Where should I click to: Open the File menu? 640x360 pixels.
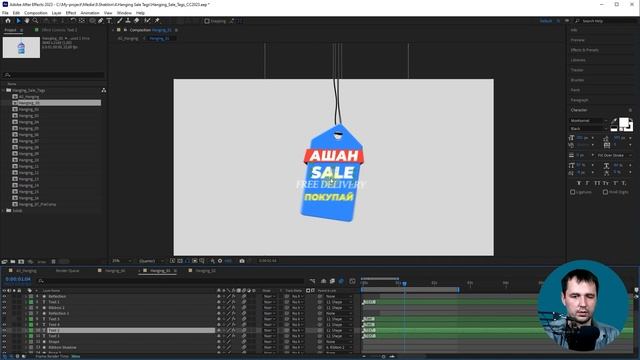[5, 13]
